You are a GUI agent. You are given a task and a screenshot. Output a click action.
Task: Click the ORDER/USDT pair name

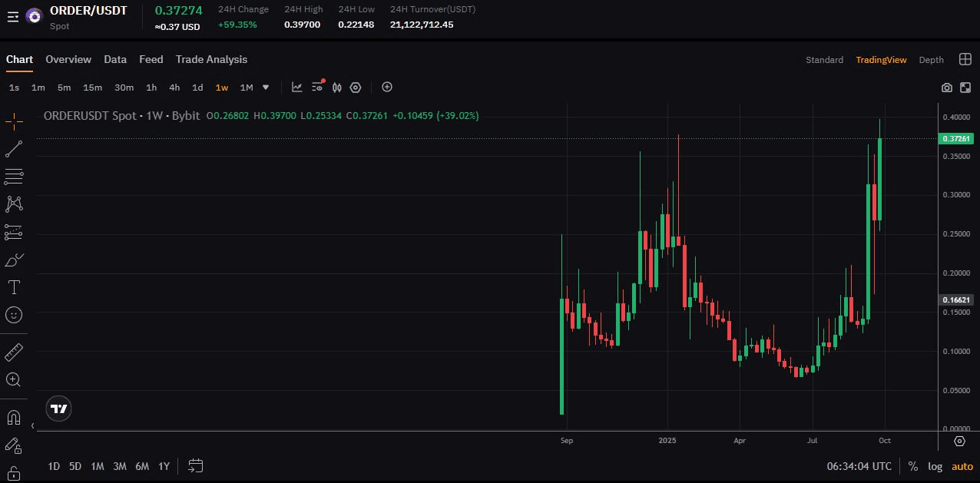click(x=88, y=11)
